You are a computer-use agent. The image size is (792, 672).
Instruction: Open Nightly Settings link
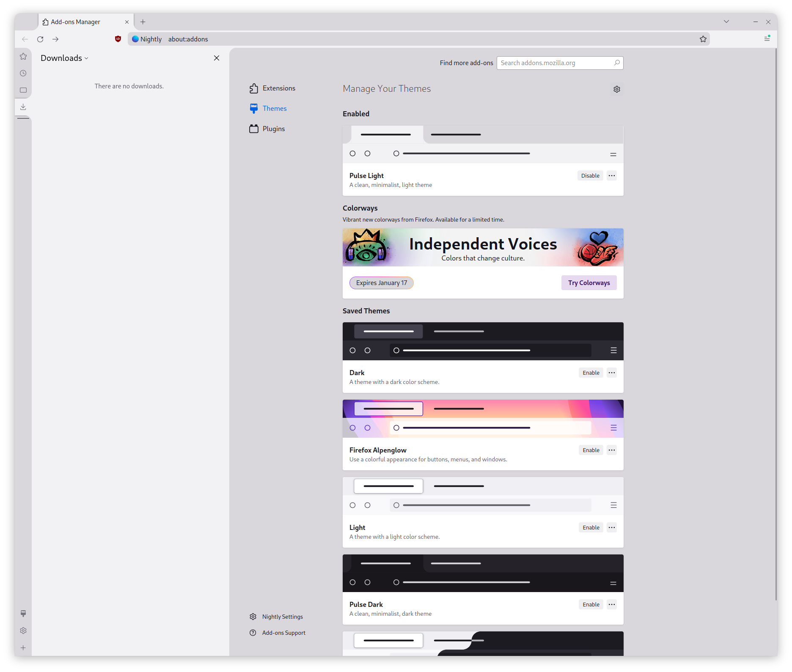[x=276, y=617]
